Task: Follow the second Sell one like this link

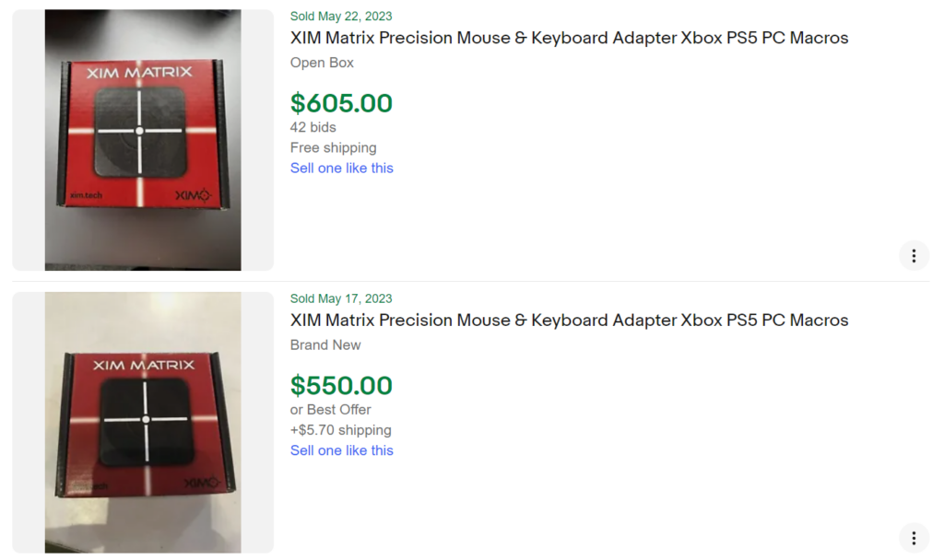Action: point(342,449)
